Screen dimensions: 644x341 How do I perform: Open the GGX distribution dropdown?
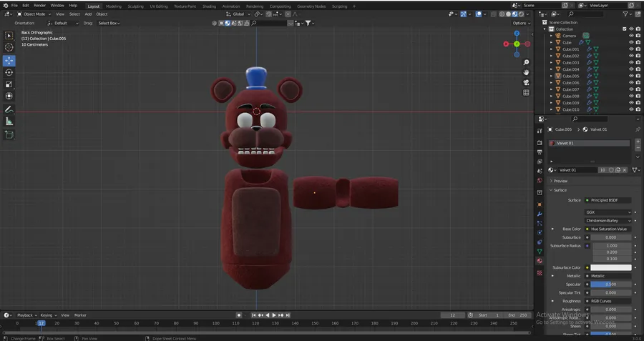[608, 212]
